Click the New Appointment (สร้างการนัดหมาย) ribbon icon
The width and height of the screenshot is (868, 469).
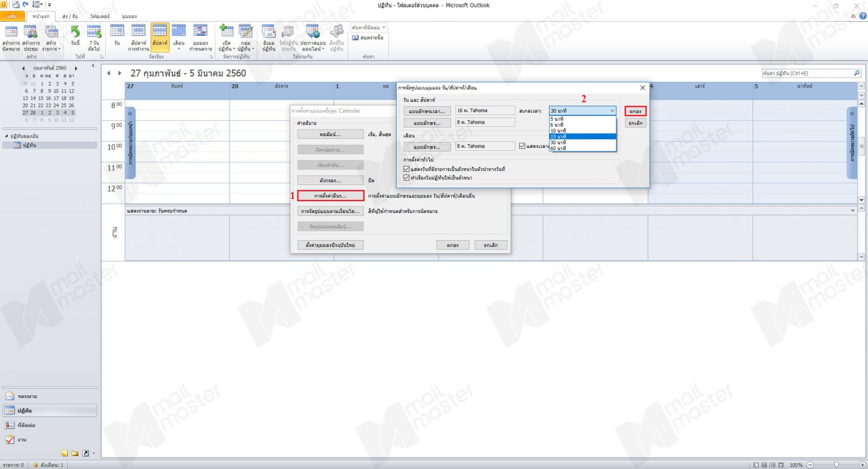(11, 38)
